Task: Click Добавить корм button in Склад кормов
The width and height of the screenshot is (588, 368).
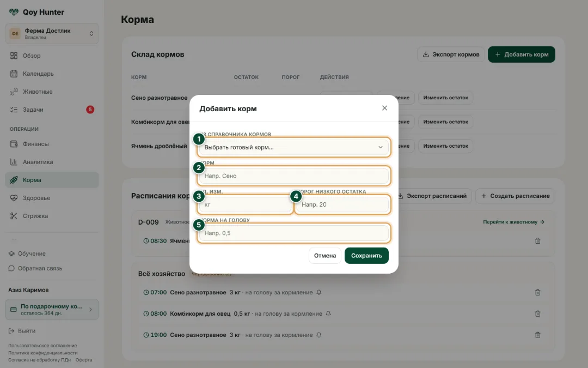Action: click(x=521, y=55)
